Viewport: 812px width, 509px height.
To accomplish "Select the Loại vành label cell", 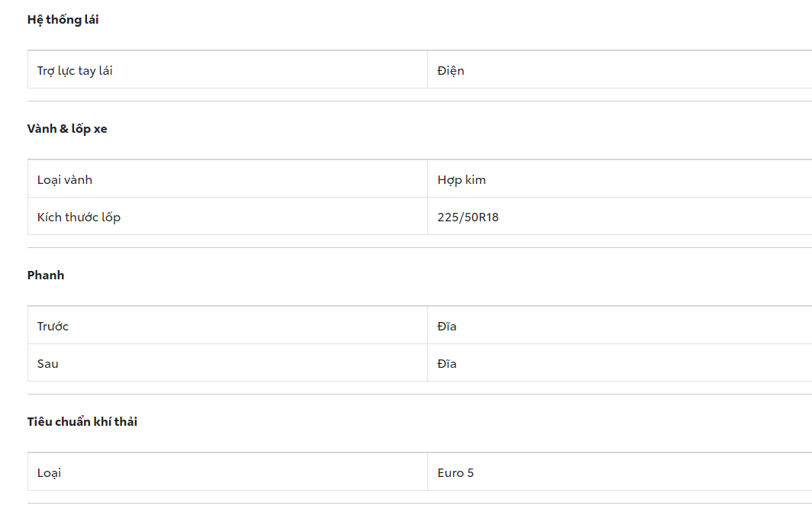I will point(65,180).
